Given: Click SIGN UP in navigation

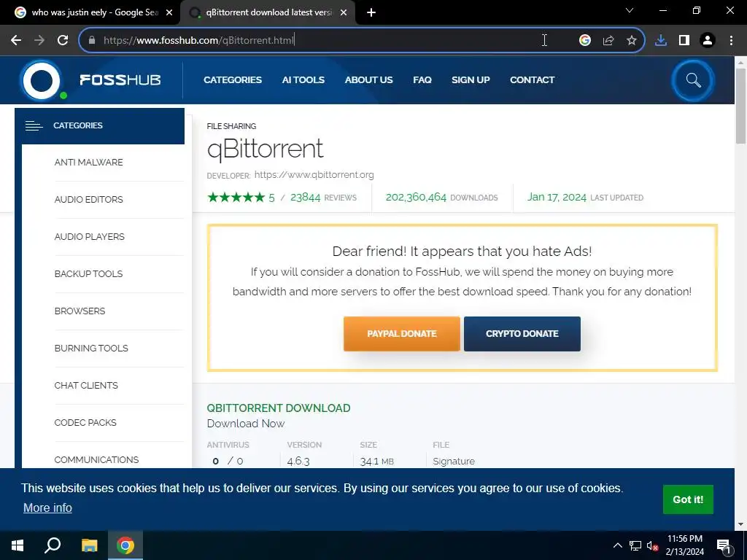Looking at the screenshot, I should 471,80.
